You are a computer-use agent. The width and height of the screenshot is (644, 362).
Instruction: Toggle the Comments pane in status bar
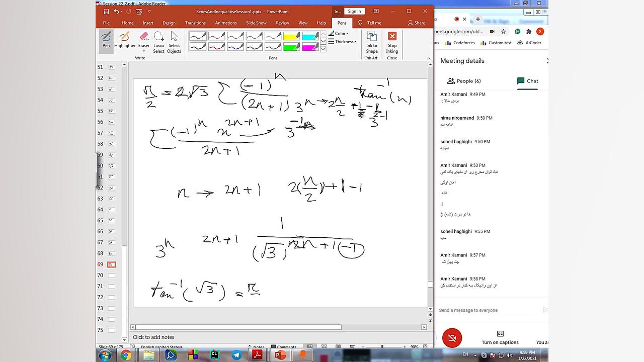pos(284,346)
